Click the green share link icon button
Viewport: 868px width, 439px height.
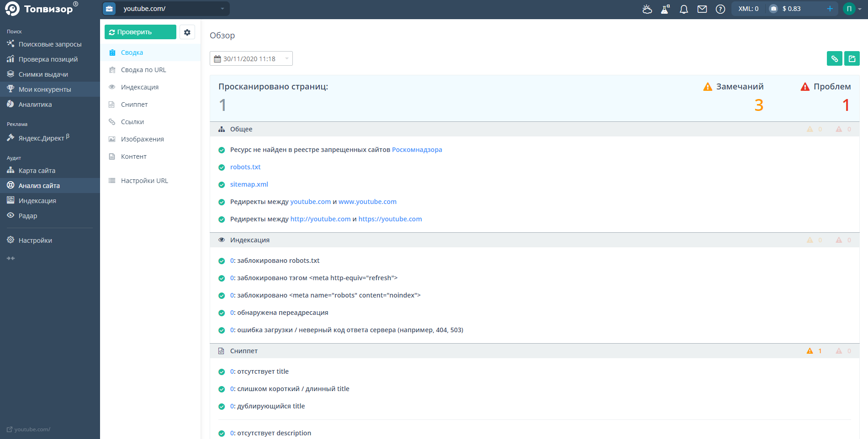(x=835, y=58)
